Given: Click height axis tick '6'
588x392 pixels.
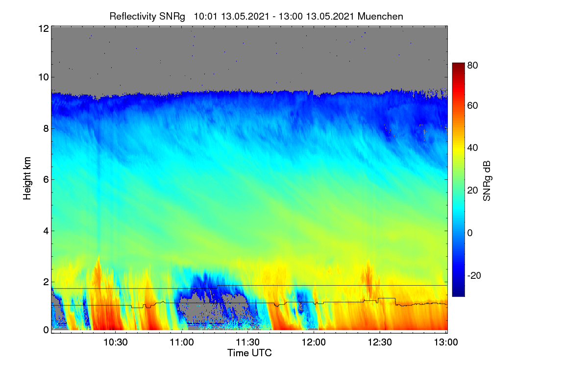Looking at the screenshot, I should point(46,179).
